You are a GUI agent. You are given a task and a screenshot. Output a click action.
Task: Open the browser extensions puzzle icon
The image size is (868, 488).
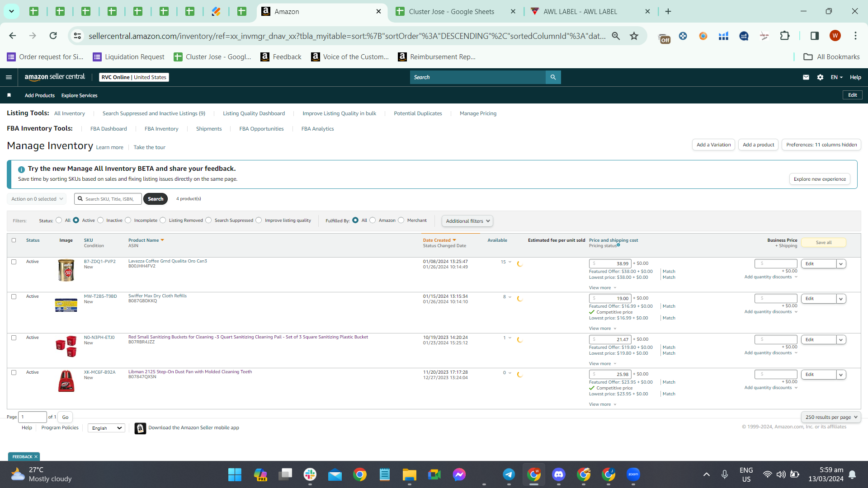click(785, 36)
